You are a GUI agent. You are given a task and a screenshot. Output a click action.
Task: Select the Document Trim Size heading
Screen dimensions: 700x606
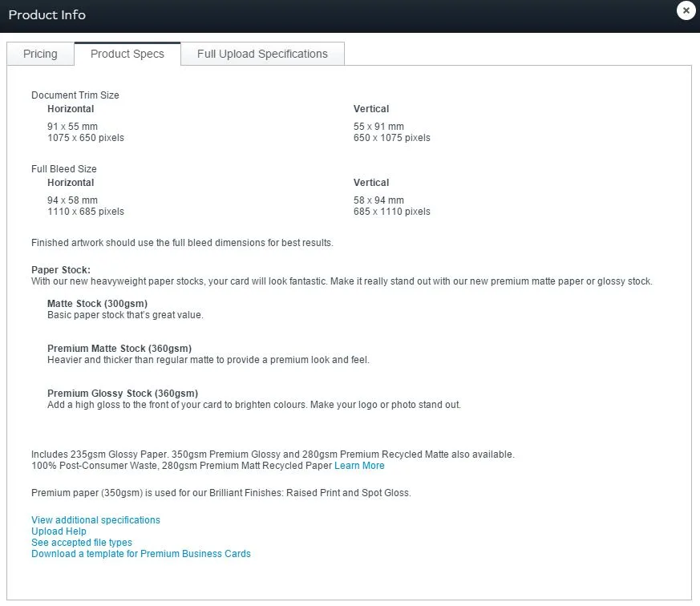tap(75, 95)
